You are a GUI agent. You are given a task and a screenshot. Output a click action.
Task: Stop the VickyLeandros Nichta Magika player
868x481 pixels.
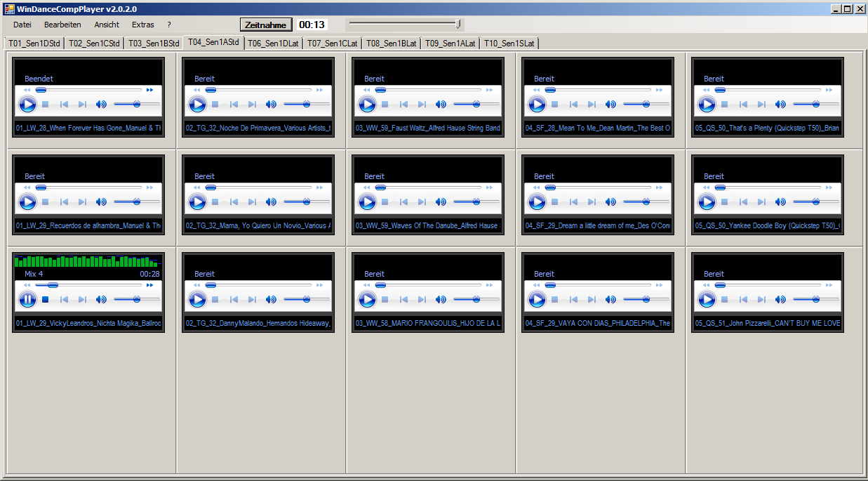(46, 300)
